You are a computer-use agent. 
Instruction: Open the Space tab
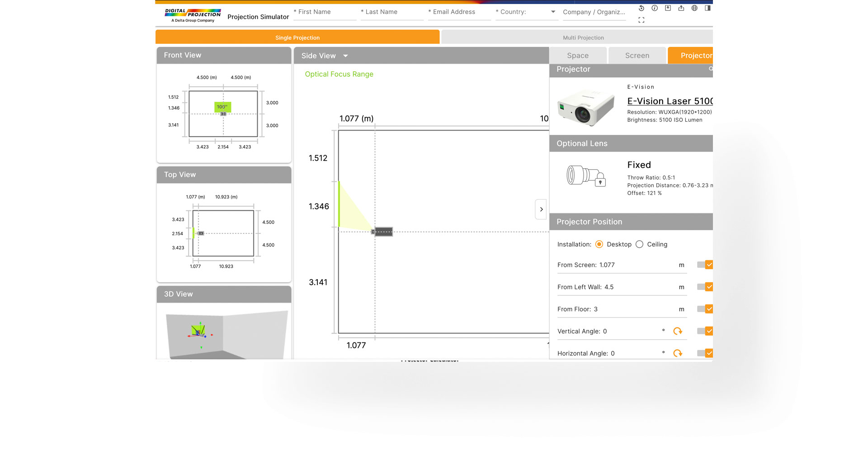coord(578,56)
